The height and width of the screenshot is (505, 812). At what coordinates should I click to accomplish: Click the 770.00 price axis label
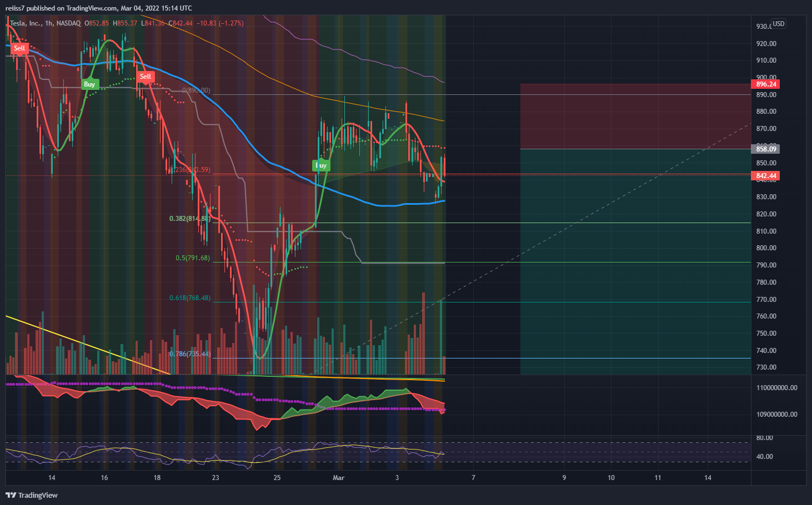[766, 300]
